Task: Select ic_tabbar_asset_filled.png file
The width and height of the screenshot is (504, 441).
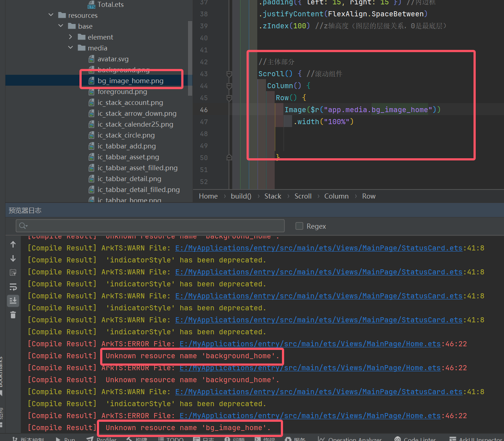Action: 138,168
